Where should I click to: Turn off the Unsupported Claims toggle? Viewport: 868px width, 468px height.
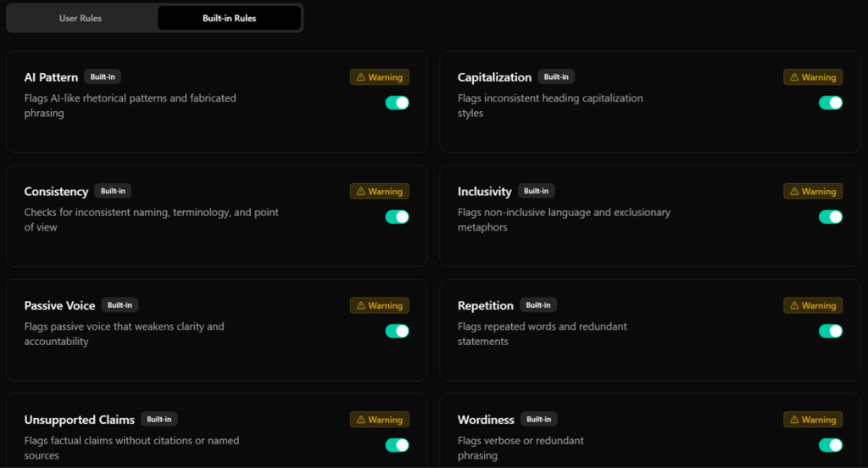[x=397, y=445]
